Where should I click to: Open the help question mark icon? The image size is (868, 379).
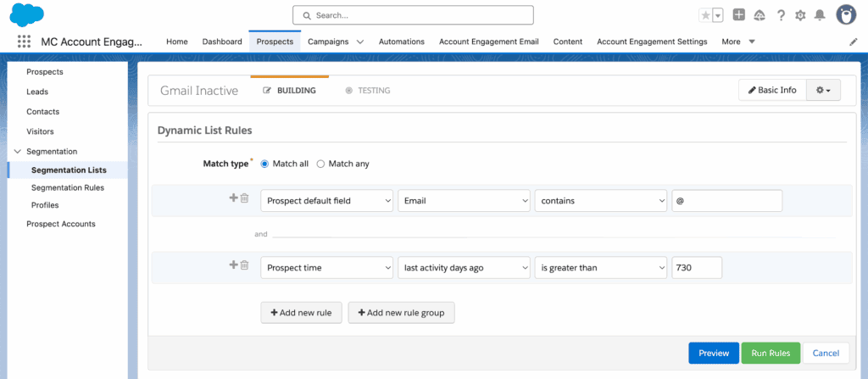point(781,15)
